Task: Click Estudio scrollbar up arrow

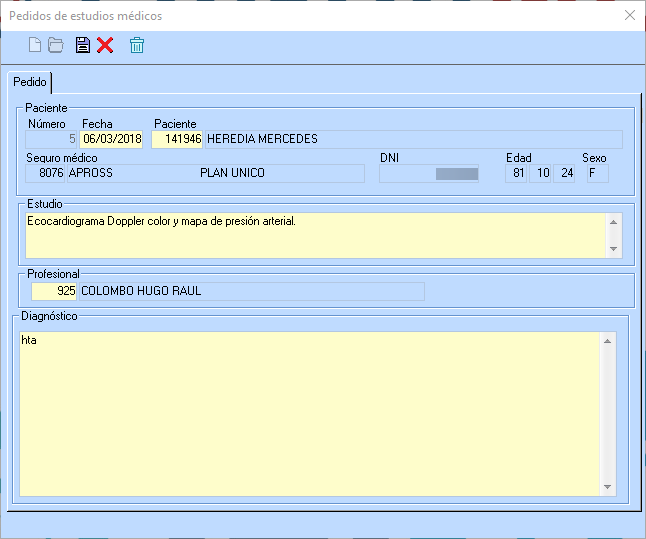Action: [x=613, y=222]
